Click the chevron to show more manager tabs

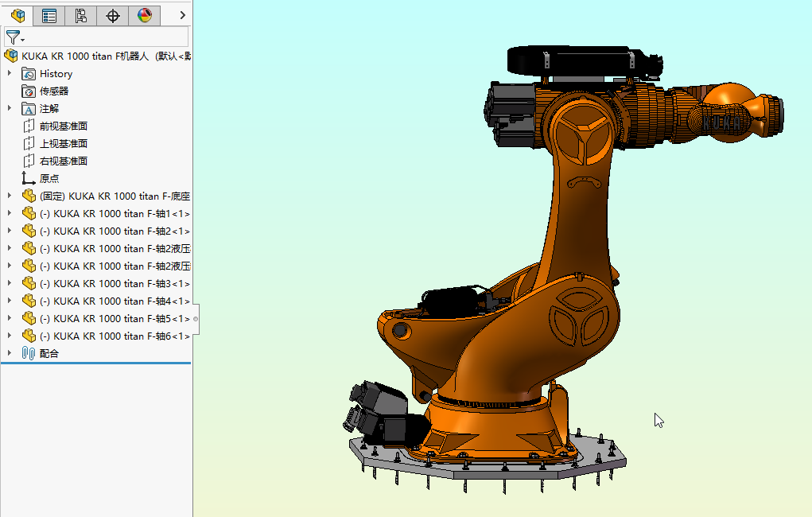tap(182, 15)
